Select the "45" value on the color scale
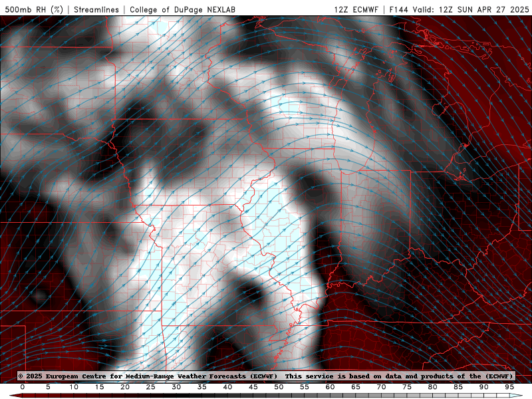Viewport: 532px width, 399px height. (x=253, y=387)
